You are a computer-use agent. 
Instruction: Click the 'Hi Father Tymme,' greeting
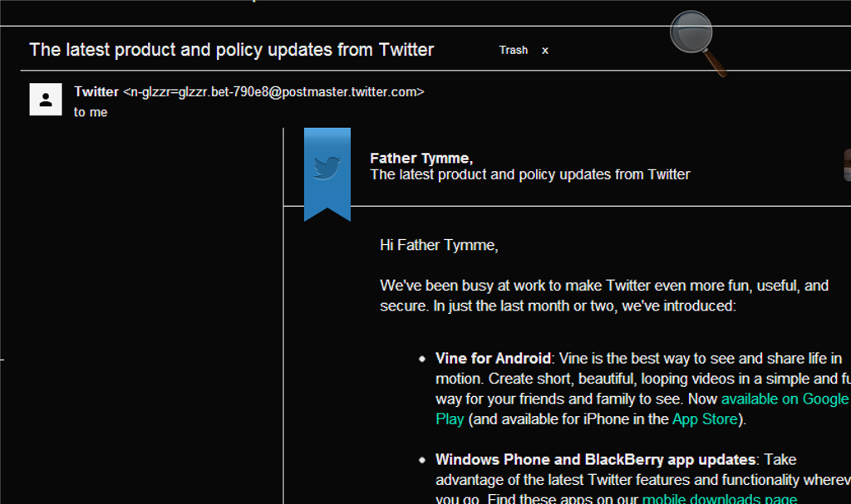click(x=439, y=245)
